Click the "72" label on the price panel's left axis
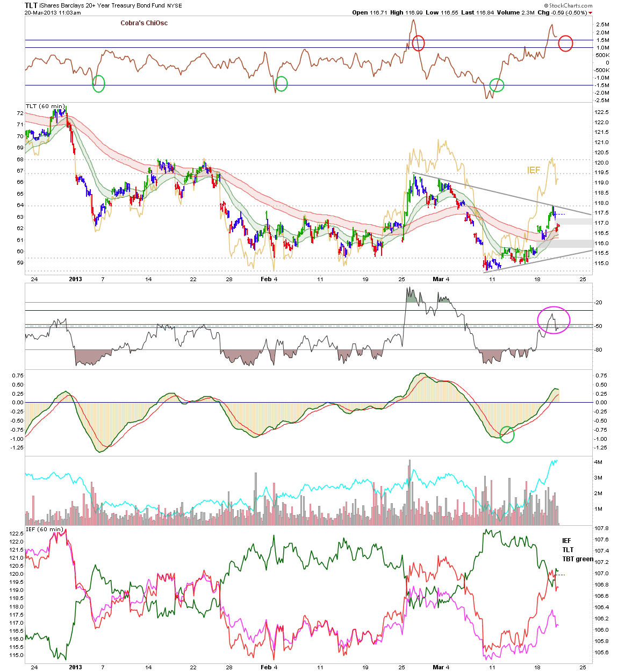The width and height of the screenshot is (618, 672). [20, 113]
